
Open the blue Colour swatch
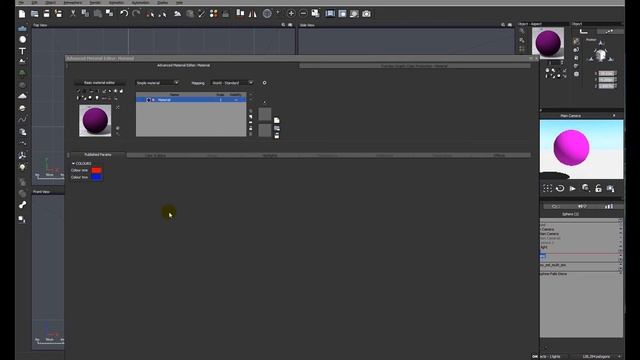[x=97, y=177]
